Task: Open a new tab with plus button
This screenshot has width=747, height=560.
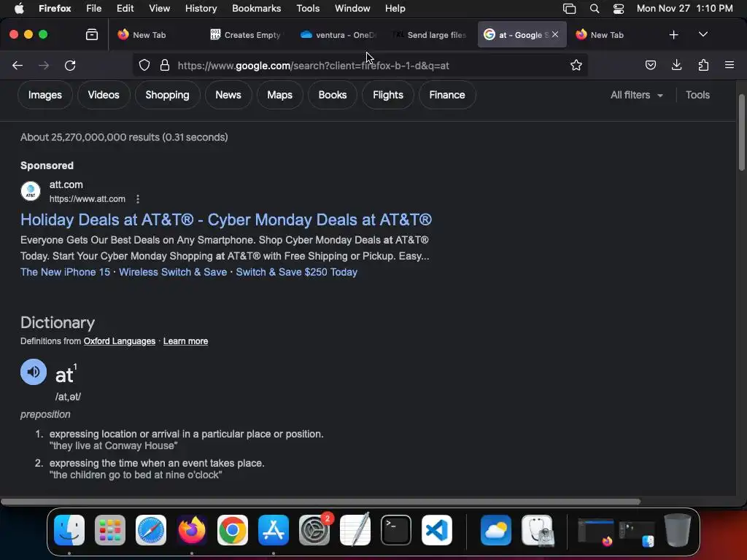Action: [673, 35]
